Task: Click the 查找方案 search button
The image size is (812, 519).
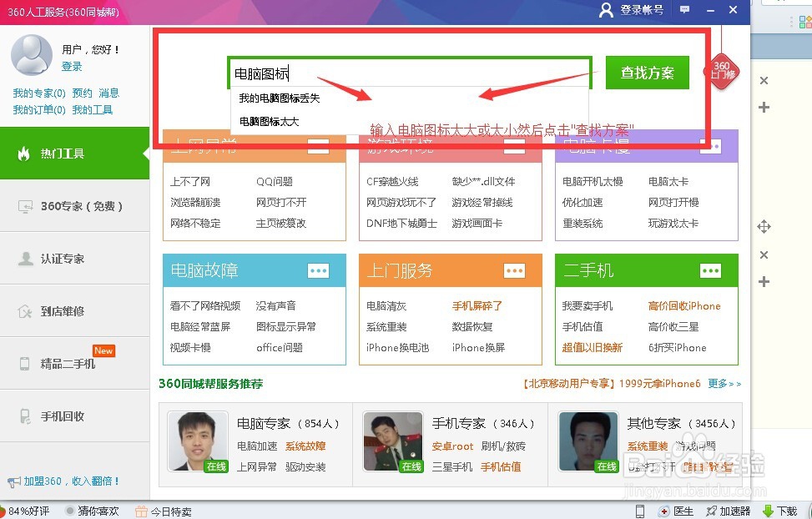Action: [648, 73]
